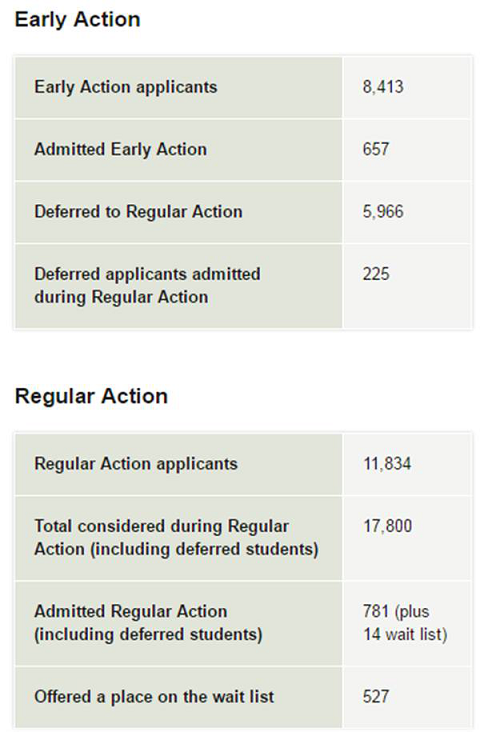Select the Deferred to Regular Action label
Image resolution: width=480 pixels, height=732 pixels.
coord(138,212)
